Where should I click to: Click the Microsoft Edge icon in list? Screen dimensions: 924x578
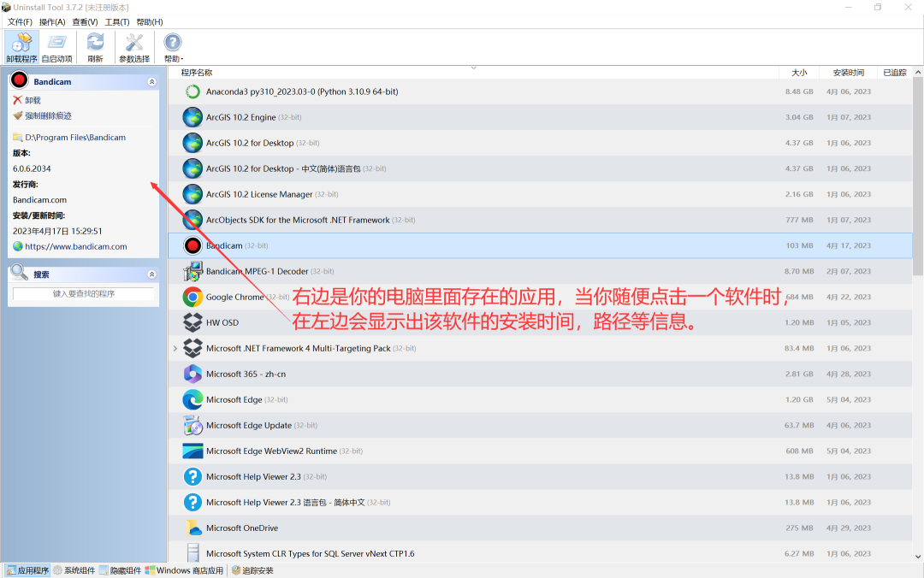click(x=192, y=399)
